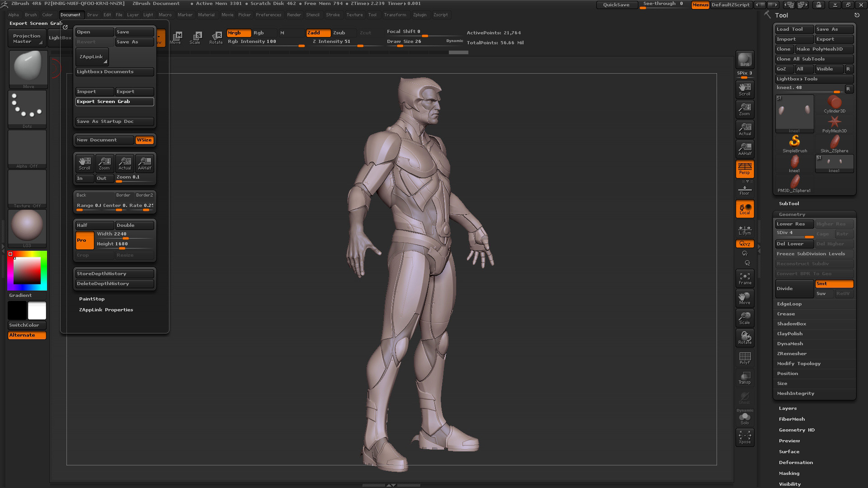Open the Transform menu
Viewport: 868px width, 488px height.
pyautogui.click(x=395, y=15)
